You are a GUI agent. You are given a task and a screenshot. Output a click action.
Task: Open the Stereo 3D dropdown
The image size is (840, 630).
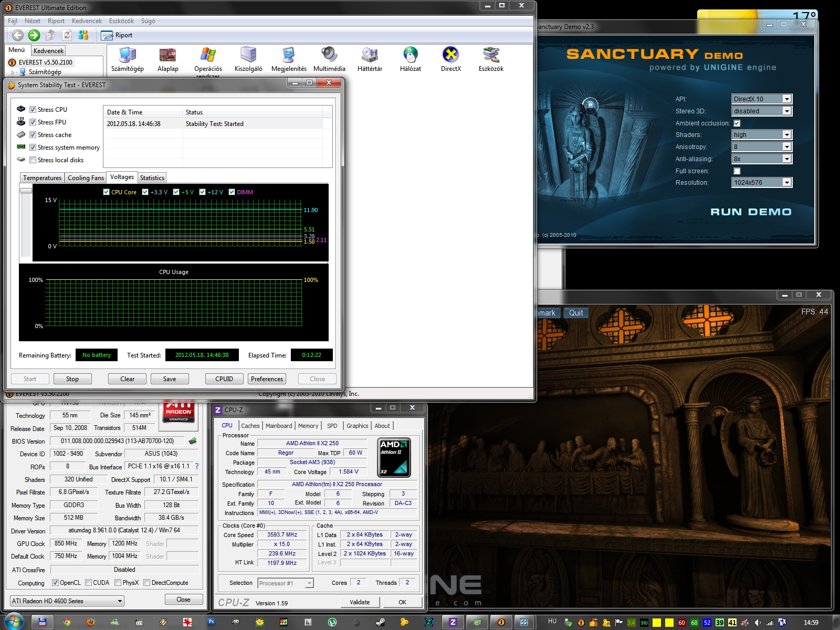(761, 111)
